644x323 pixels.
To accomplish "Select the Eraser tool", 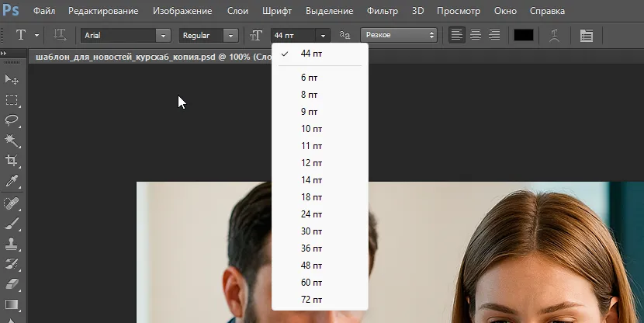I will tap(12, 284).
